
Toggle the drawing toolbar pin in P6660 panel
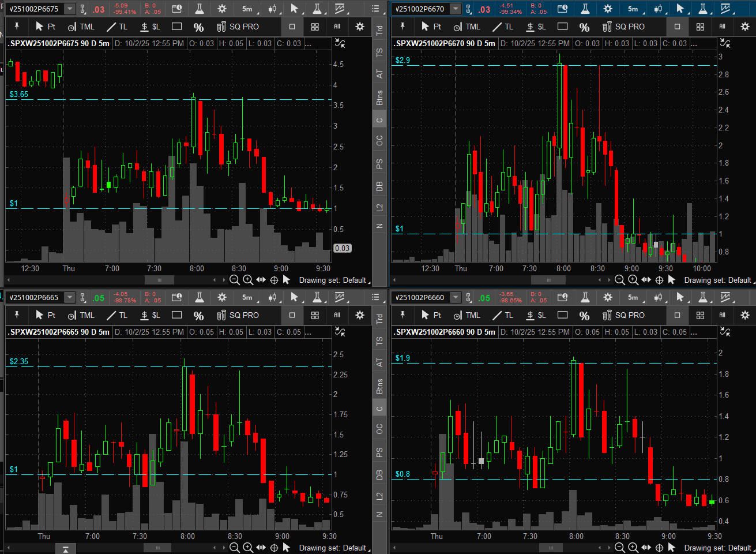(403, 315)
